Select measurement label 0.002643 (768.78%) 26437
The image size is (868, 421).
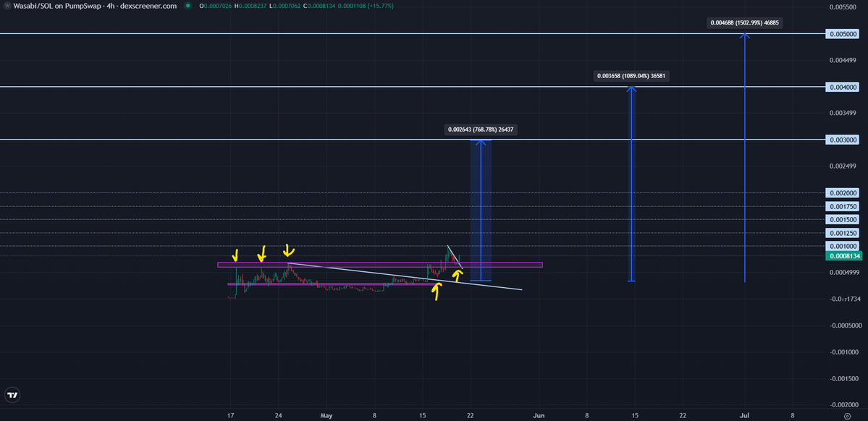tap(482, 130)
